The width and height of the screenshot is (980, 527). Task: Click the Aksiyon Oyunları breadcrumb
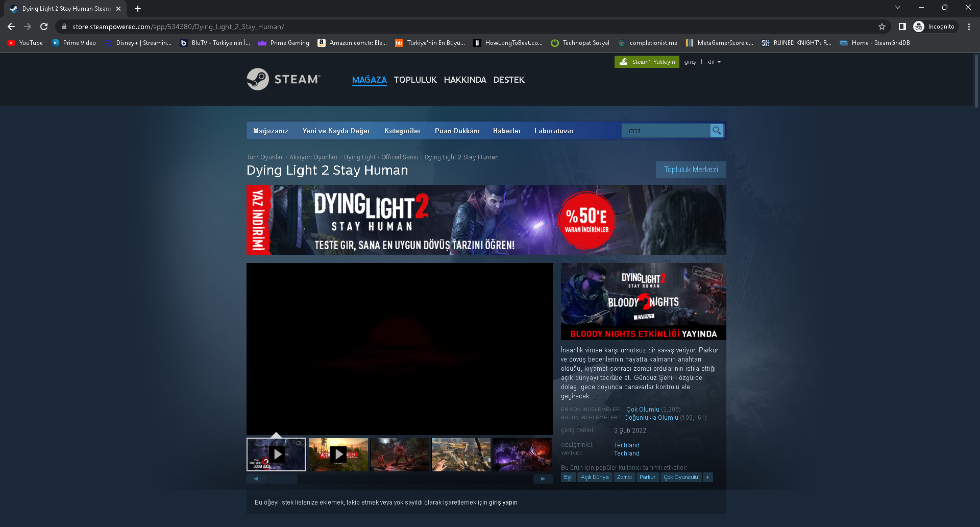tap(313, 157)
